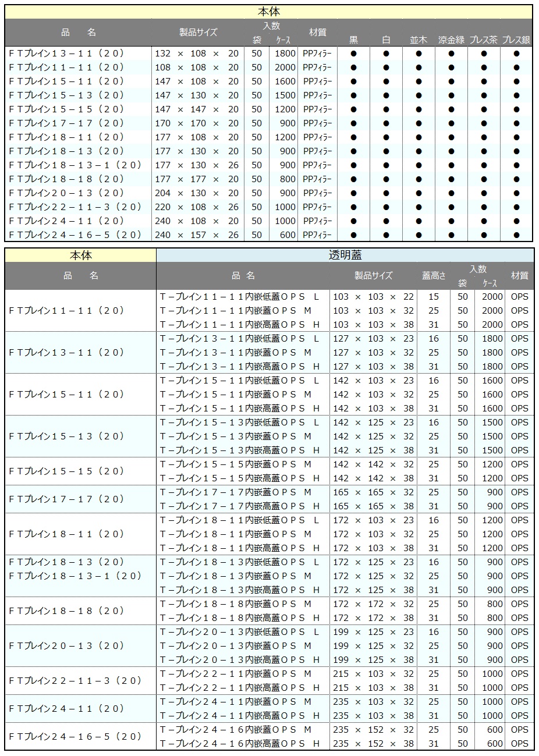Click the 並木 color column header
The width and height of the screenshot is (539, 756).
(x=419, y=40)
